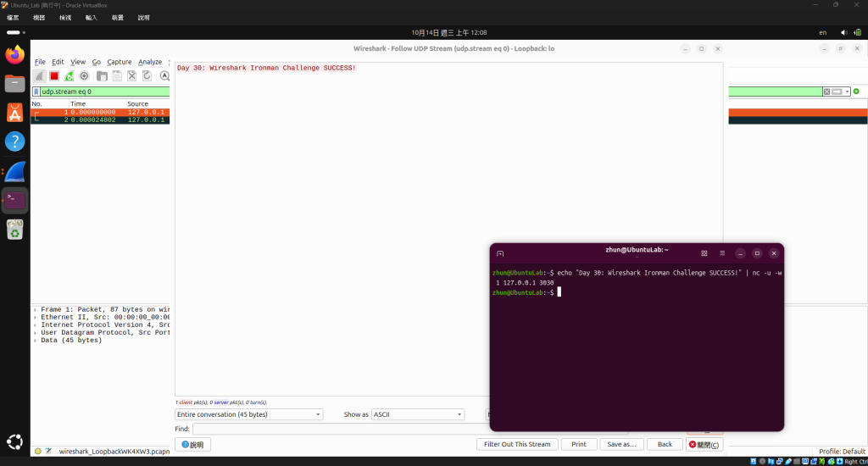868x466 pixels.
Task: Stop the running capture with the red square
Action: [53, 75]
